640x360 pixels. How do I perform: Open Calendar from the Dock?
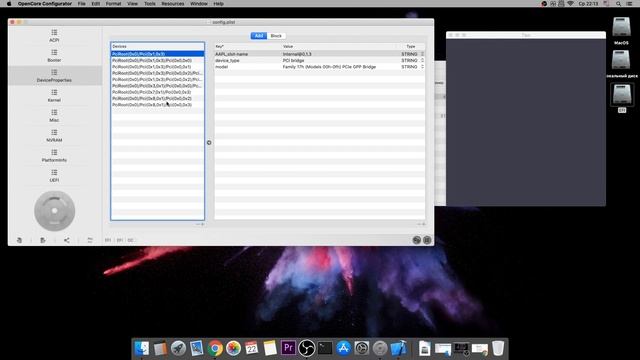(252, 348)
